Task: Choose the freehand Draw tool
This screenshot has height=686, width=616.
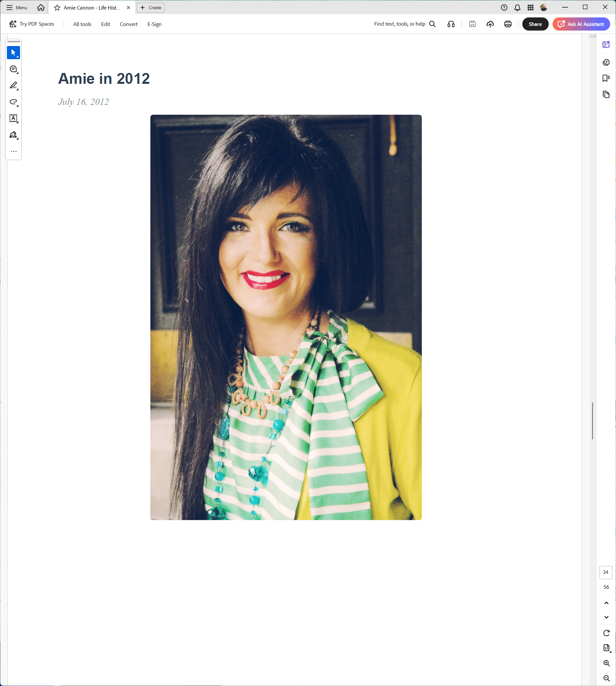Action: (x=13, y=102)
